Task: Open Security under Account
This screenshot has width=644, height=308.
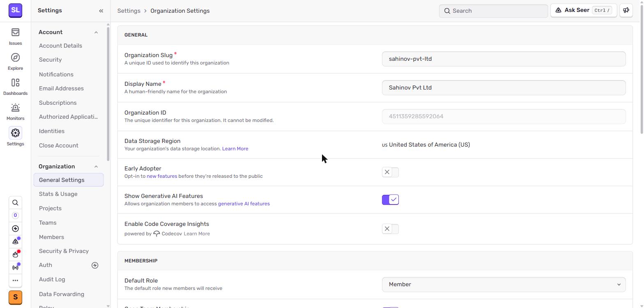Action: point(50,60)
